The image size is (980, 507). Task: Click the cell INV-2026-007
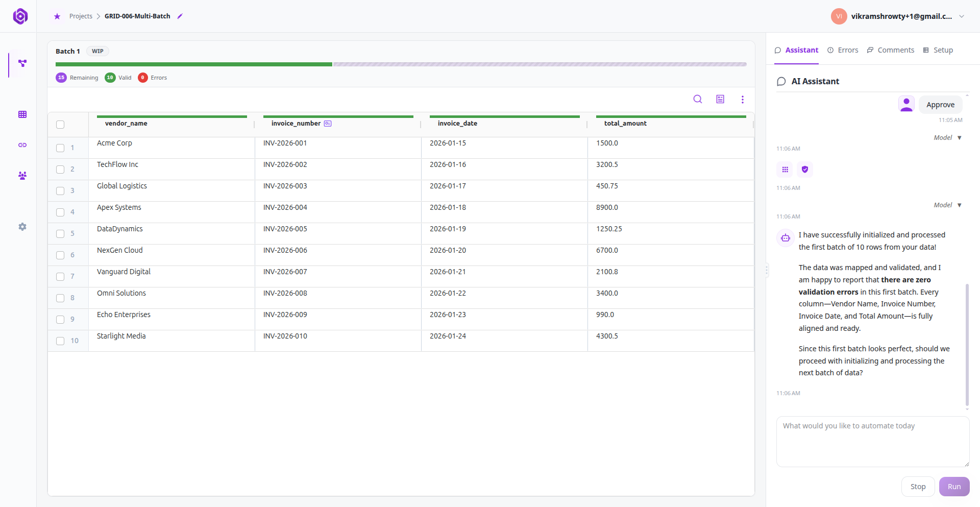pos(338,276)
